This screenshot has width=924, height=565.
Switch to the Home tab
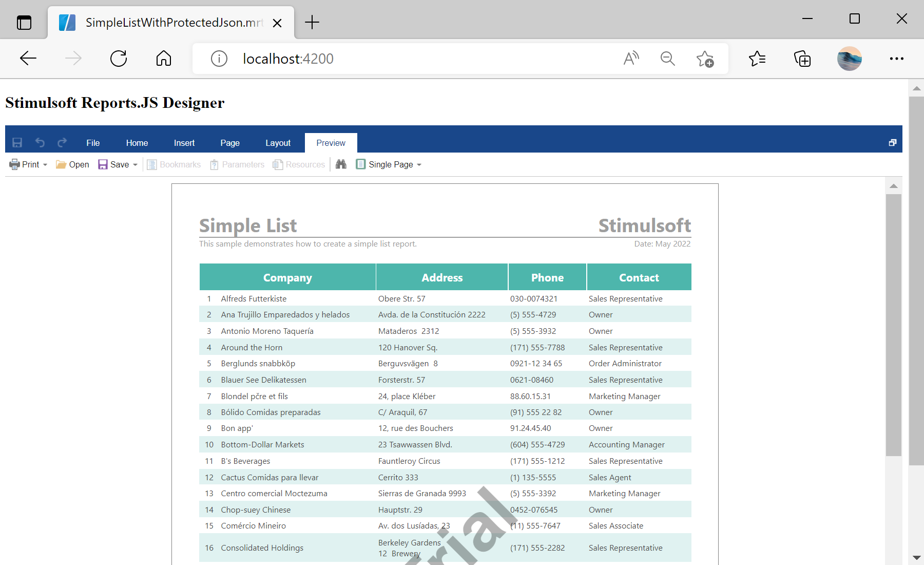coord(137,143)
